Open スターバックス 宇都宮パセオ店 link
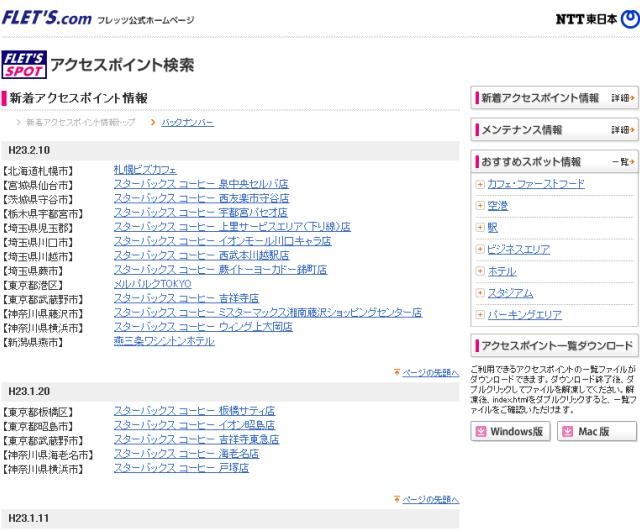Screen dimensions: 640x530 201,213
